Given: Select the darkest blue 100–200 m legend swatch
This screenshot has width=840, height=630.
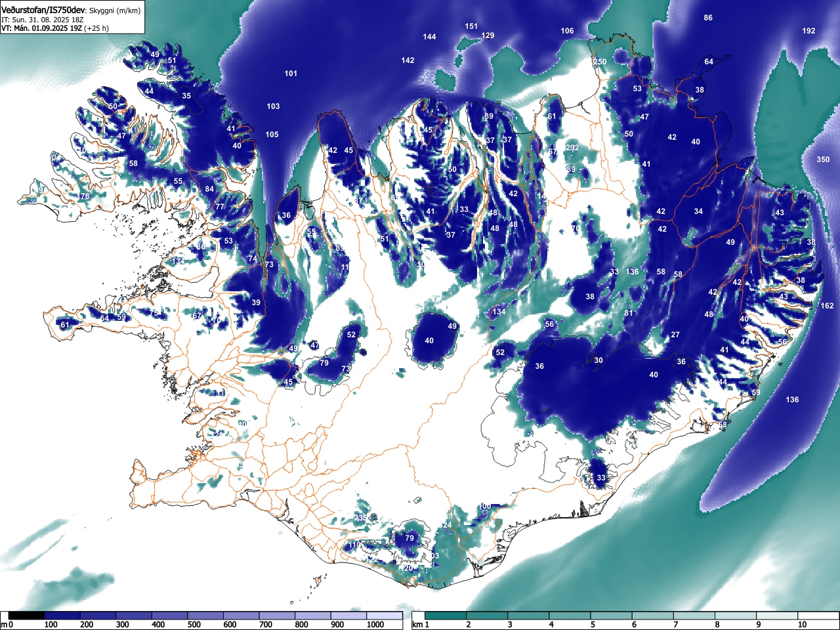Looking at the screenshot, I should coord(62,616).
